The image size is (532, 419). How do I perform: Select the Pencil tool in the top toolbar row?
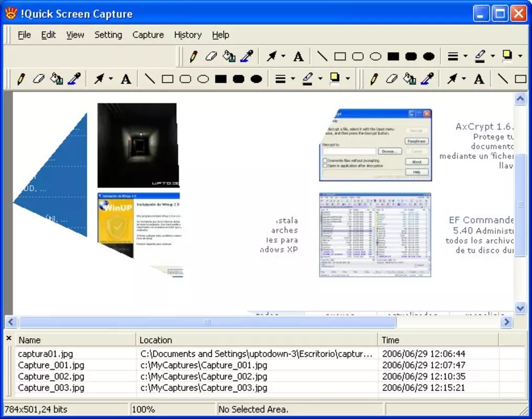point(193,56)
